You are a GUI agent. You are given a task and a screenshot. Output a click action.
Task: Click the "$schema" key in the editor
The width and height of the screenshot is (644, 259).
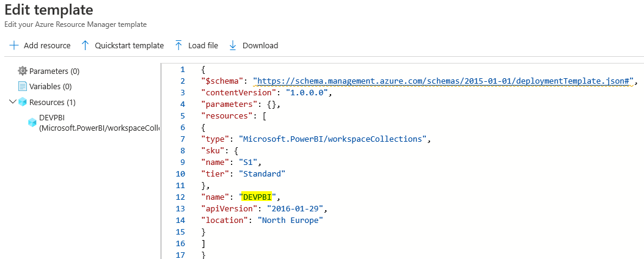(x=224, y=81)
